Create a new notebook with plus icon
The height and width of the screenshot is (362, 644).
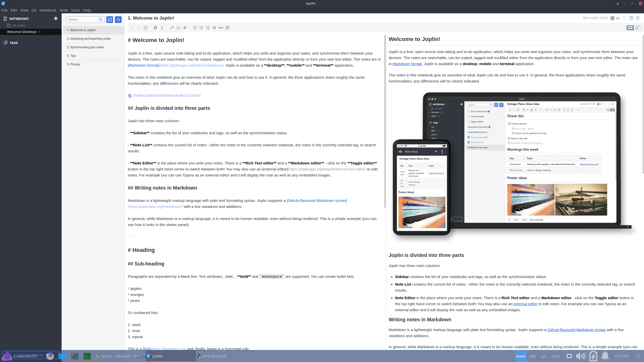point(56,18)
